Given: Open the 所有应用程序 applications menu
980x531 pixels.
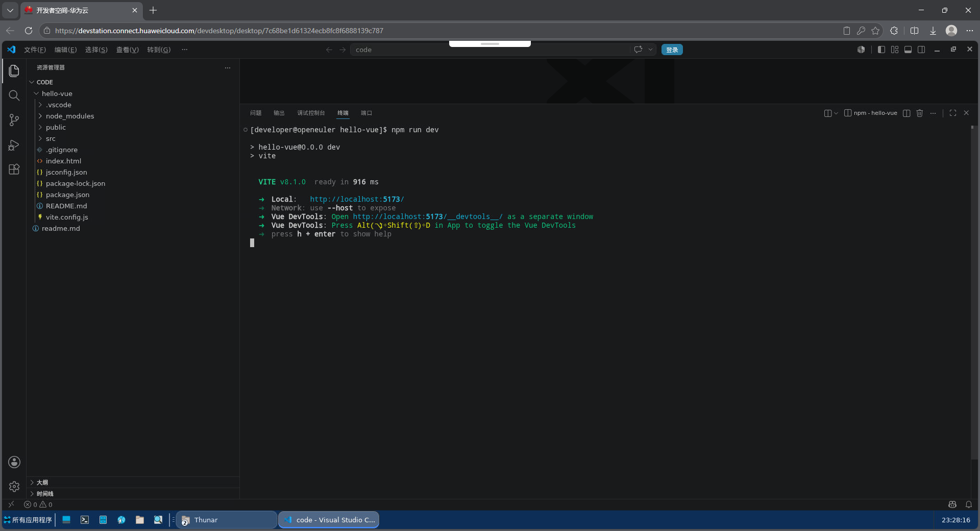Looking at the screenshot, I should (x=28, y=520).
